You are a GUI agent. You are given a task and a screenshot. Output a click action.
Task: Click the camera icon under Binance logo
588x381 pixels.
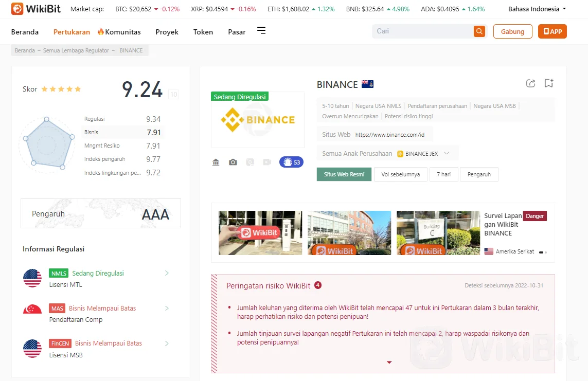(233, 162)
